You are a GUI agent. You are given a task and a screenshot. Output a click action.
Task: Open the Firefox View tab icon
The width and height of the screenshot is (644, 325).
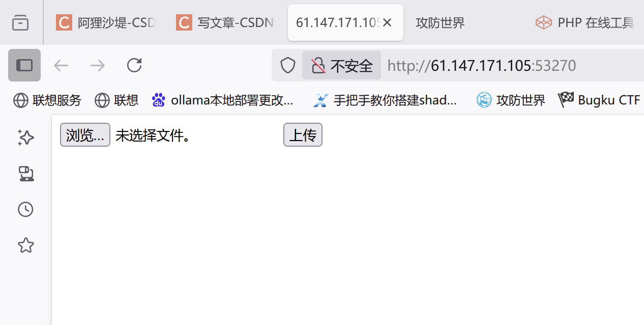pyautogui.click(x=20, y=22)
